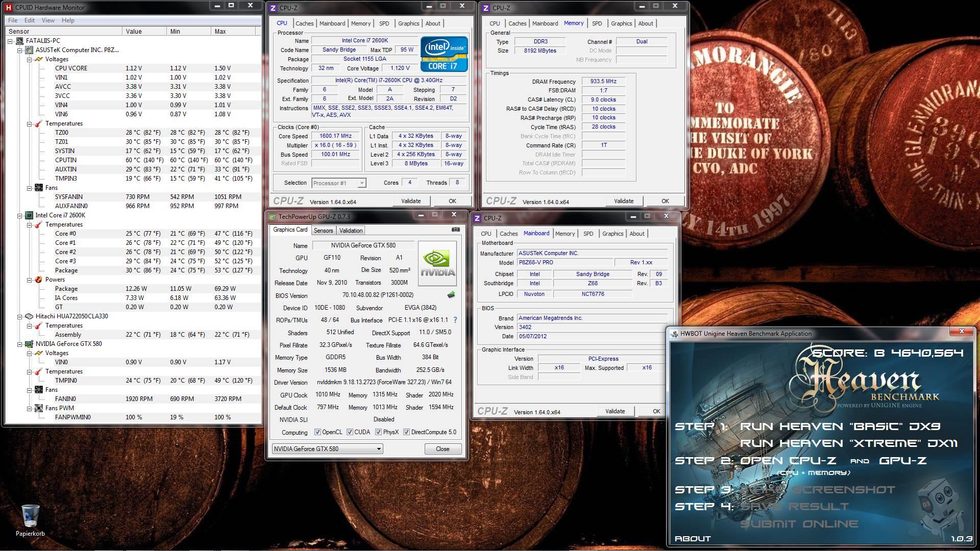Toggle the PhysX checkbox
The width and height of the screenshot is (980, 551).
pos(378,432)
